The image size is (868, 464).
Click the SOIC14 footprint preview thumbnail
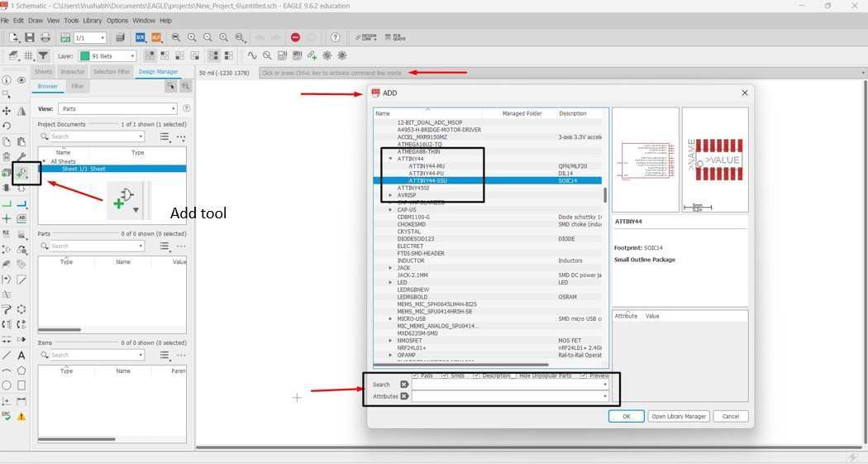click(715, 160)
